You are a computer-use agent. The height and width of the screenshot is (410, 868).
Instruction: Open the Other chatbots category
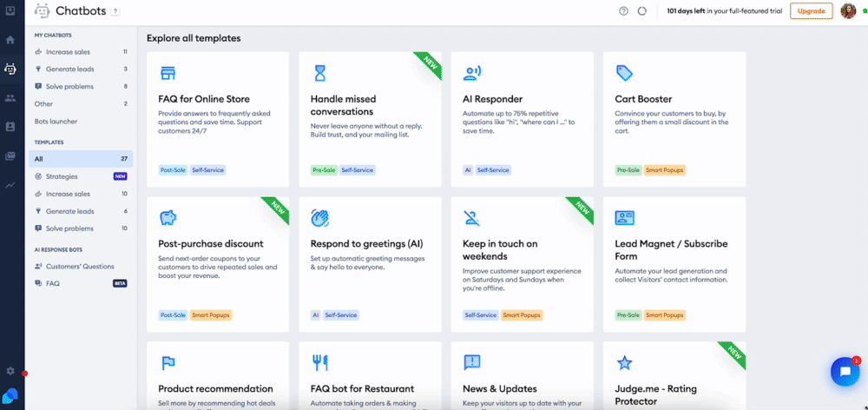point(81,104)
